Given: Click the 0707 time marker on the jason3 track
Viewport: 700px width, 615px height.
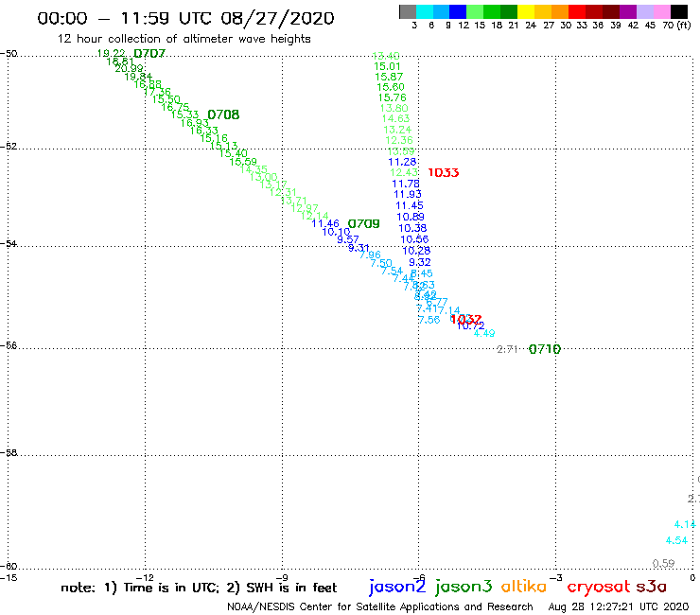Looking at the screenshot, I should (x=149, y=54).
